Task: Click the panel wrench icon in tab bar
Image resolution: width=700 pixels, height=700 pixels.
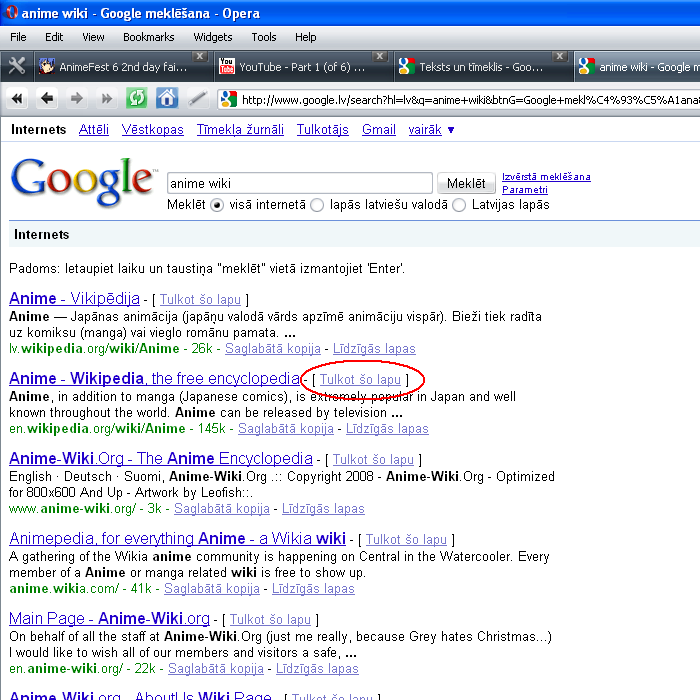Action: point(17,67)
